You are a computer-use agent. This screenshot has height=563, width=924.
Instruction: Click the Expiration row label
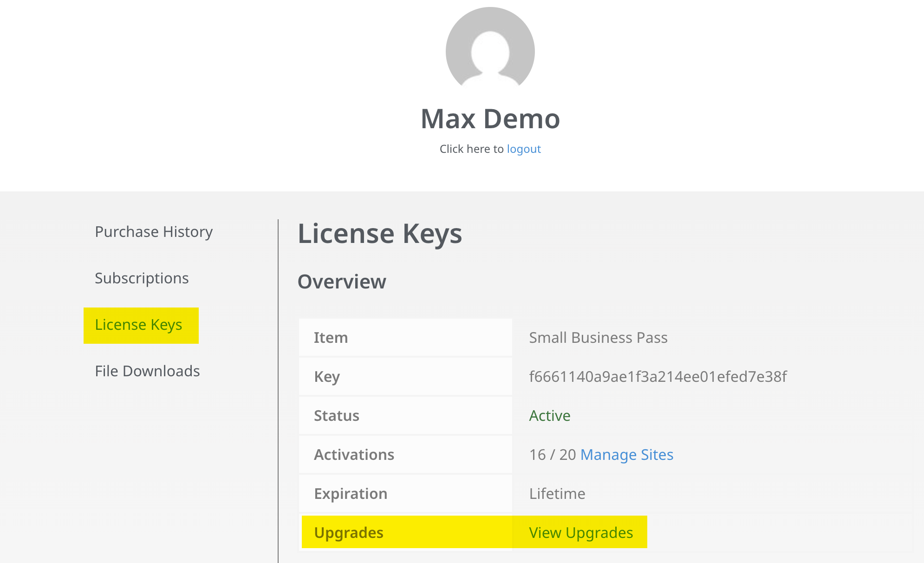coord(351,494)
